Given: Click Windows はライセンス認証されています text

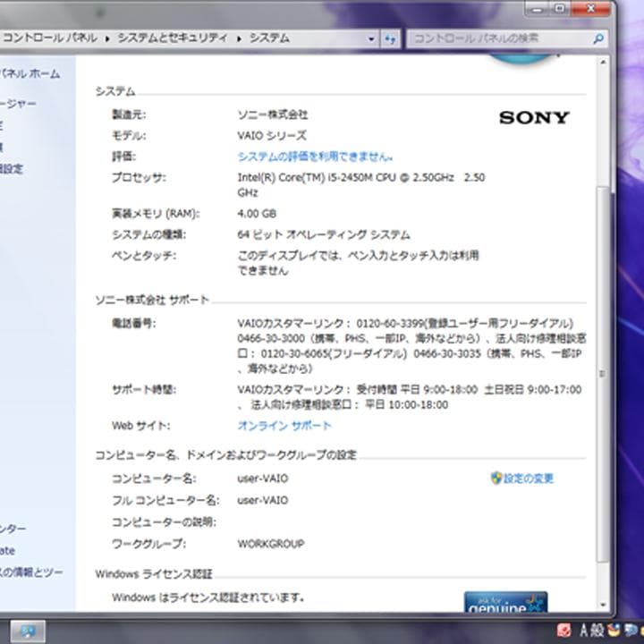Looking at the screenshot, I should [208, 597].
